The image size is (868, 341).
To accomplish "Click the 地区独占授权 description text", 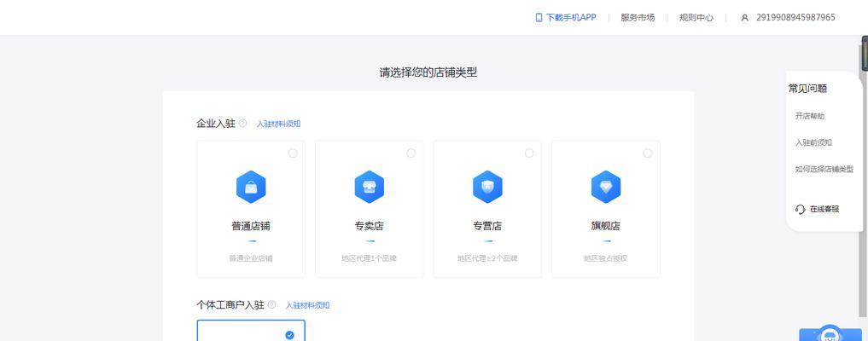I will point(606,258).
